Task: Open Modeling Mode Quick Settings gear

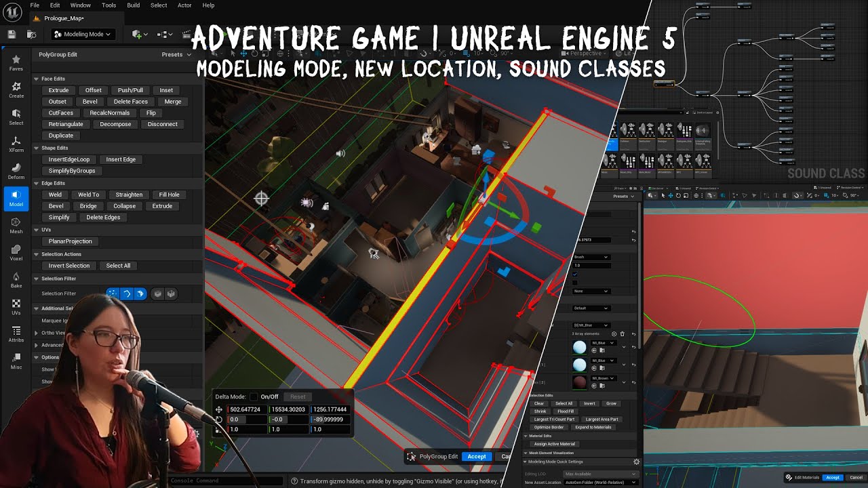Action: [636, 462]
